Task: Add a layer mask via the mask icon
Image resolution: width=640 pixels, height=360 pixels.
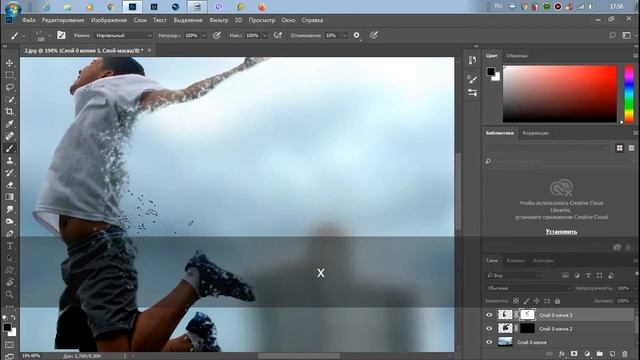Action: coord(574,354)
